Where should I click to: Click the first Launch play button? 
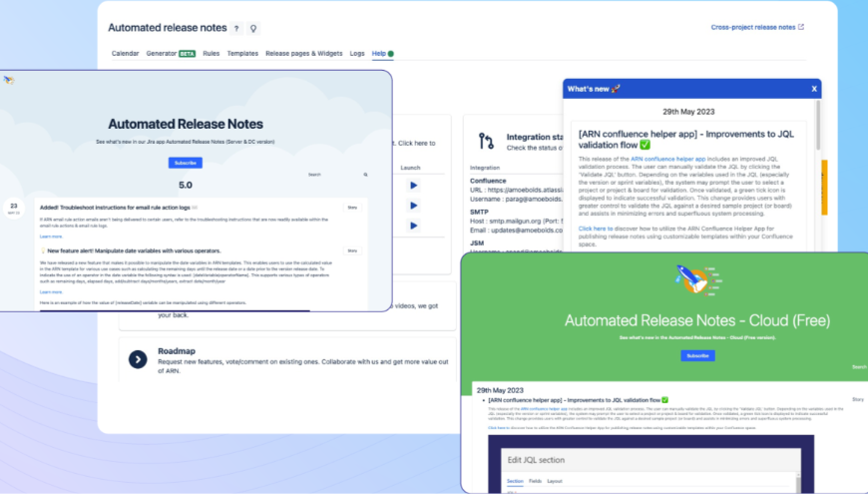[x=413, y=186]
